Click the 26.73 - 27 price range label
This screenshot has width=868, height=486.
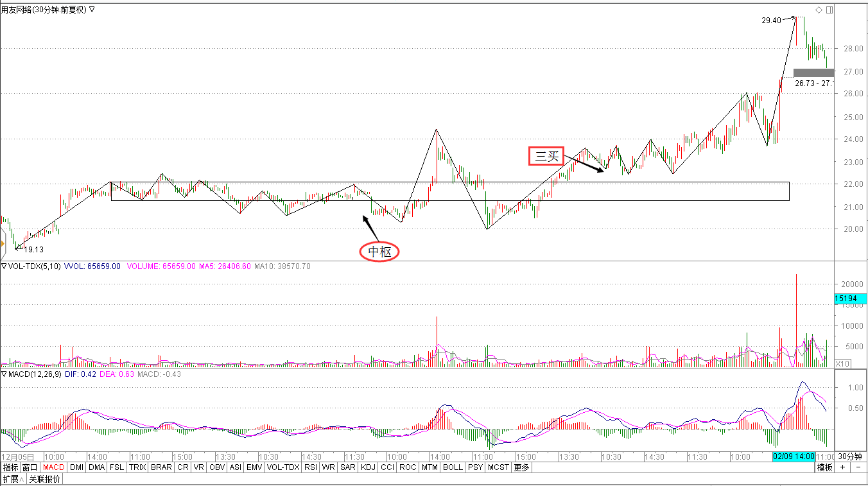pos(814,83)
